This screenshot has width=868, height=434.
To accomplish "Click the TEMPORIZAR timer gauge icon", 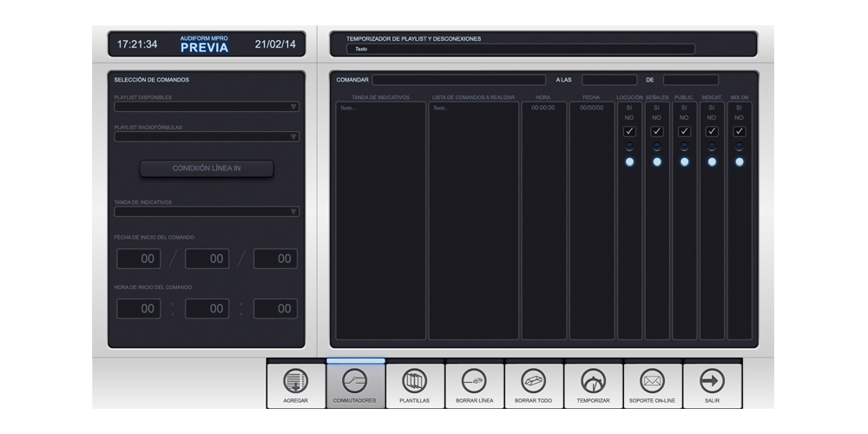I will pos(593,381).
